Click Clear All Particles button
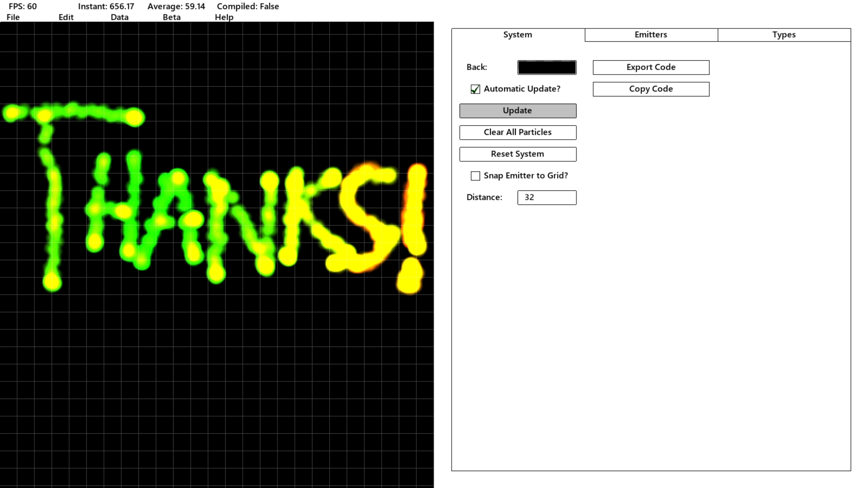 tap(518, 131)
